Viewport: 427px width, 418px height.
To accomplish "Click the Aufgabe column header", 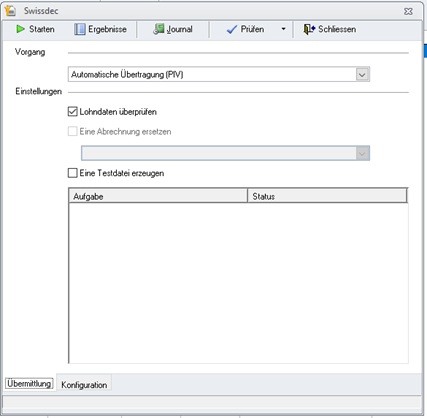I will 158,196.
